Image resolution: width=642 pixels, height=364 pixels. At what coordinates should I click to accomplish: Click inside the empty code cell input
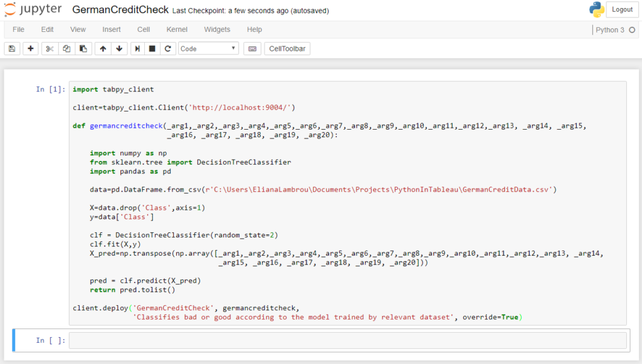pyautogui.click(x=347, y=340)
